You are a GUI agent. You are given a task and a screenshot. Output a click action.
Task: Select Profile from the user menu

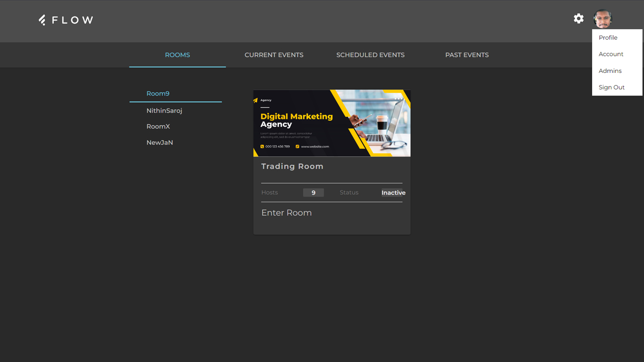608,38
